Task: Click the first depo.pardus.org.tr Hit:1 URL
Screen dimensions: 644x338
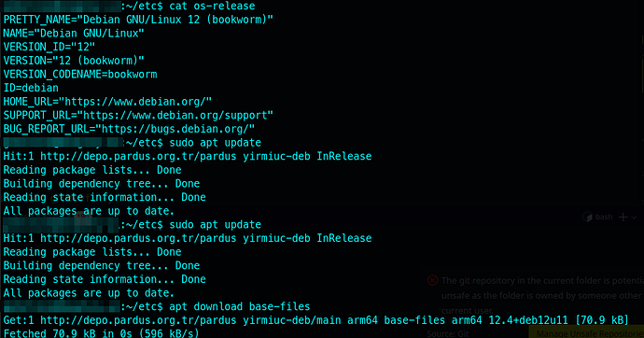Action: point(138,157)
